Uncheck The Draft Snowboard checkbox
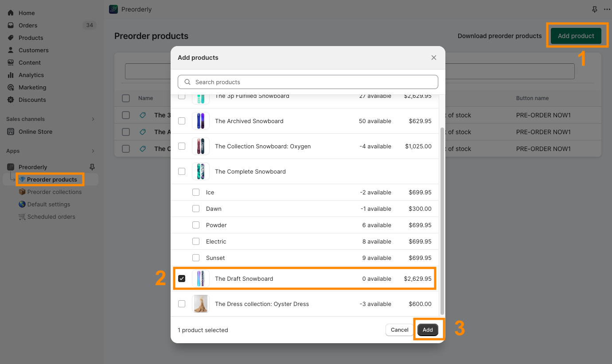The height and width of the screenshot is (364, 612). click(182, 279)
